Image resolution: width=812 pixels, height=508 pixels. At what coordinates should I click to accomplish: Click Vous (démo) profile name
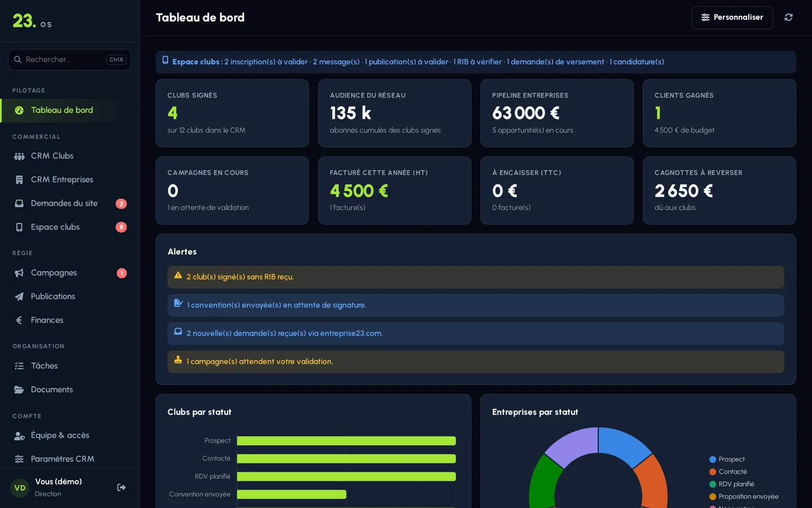tap(58, 482)
